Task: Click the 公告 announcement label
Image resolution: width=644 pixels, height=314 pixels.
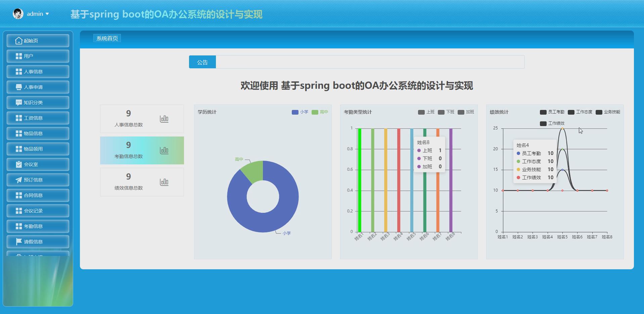Action: tap(202, 62)
